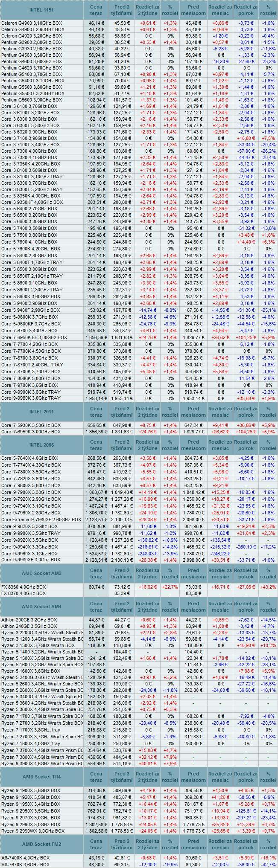Click Core i5-7640X 4.0GHz BOX name
The image size is (278, 868).
coord(30,458)
